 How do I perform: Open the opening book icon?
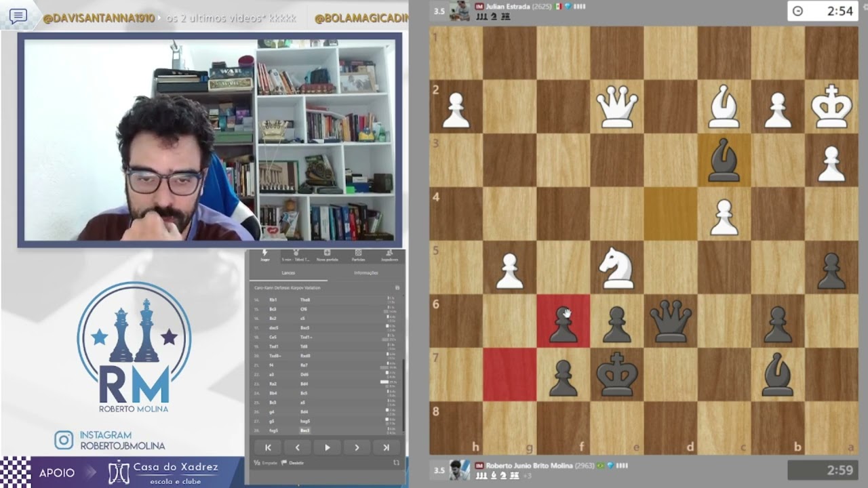pyautogui.click(x=397, y=288)
